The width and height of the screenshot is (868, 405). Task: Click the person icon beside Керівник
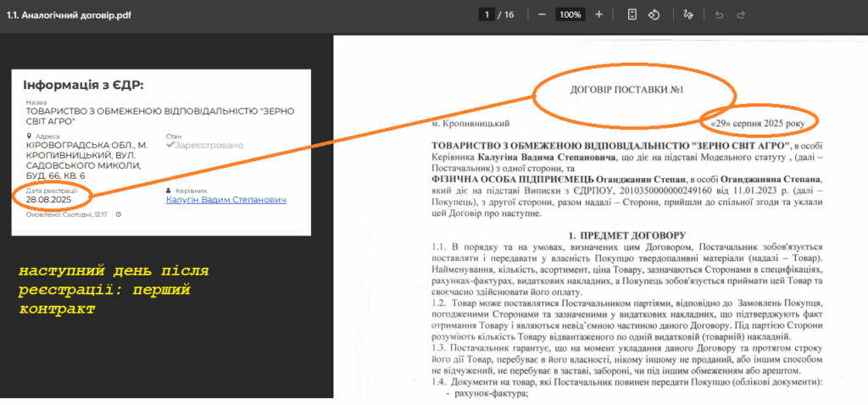[x=169, y=191]
